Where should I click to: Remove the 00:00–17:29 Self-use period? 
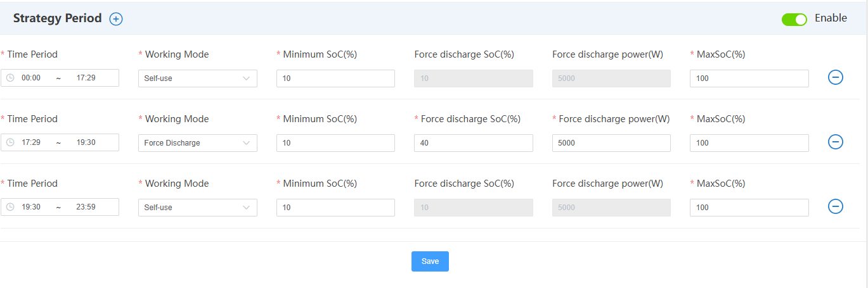click(x=836, y=78)
